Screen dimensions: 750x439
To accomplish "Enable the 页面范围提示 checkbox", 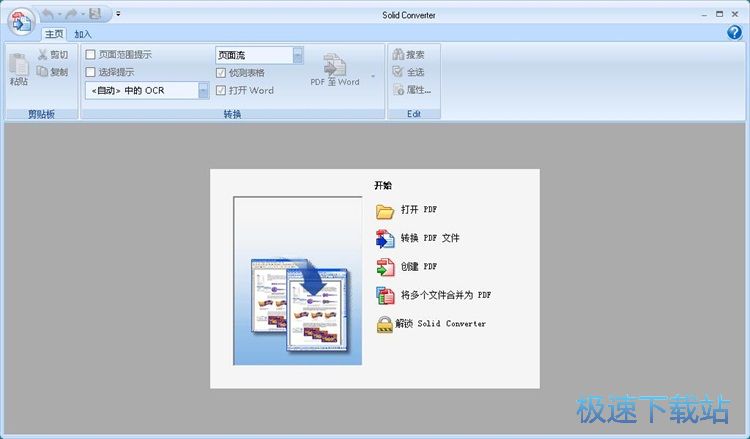I will coord(90,55).
